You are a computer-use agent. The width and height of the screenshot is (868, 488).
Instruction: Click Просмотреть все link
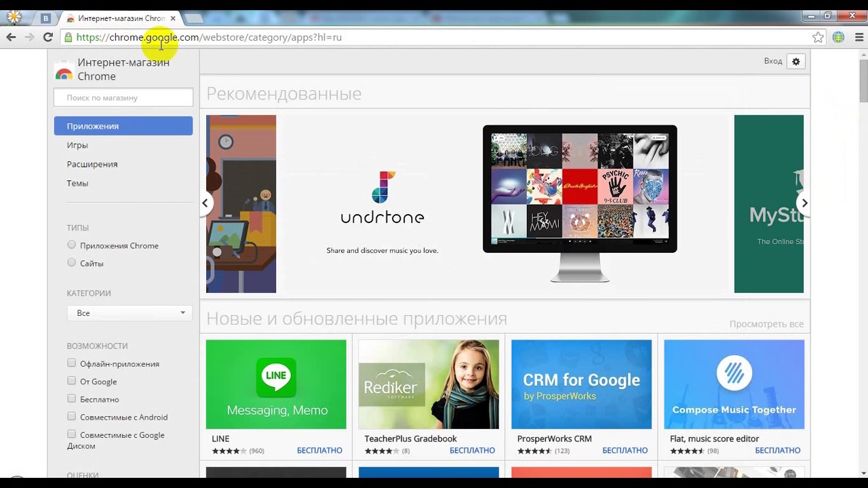point(766,324)
